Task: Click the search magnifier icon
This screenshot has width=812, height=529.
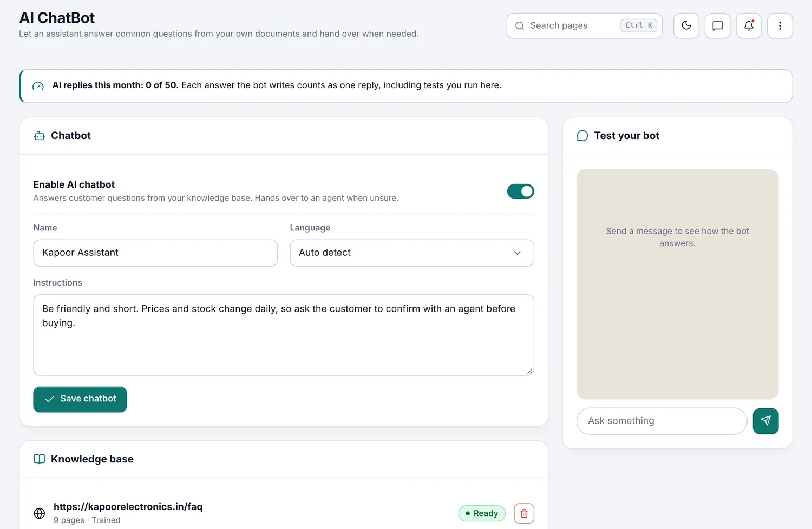Action: (520, 26)
